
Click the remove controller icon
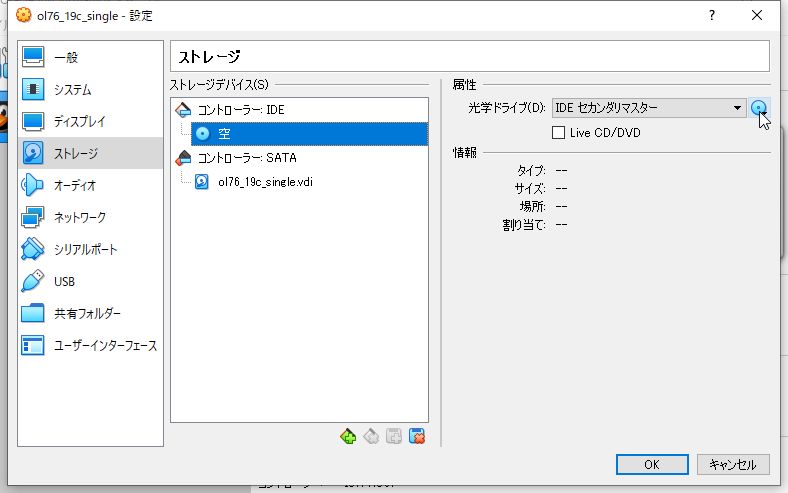click(371, 436)
